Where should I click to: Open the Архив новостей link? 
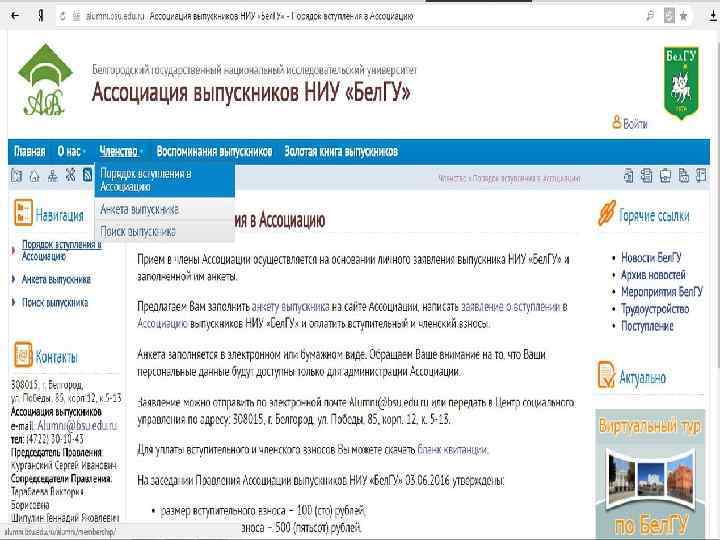point(653,275)
